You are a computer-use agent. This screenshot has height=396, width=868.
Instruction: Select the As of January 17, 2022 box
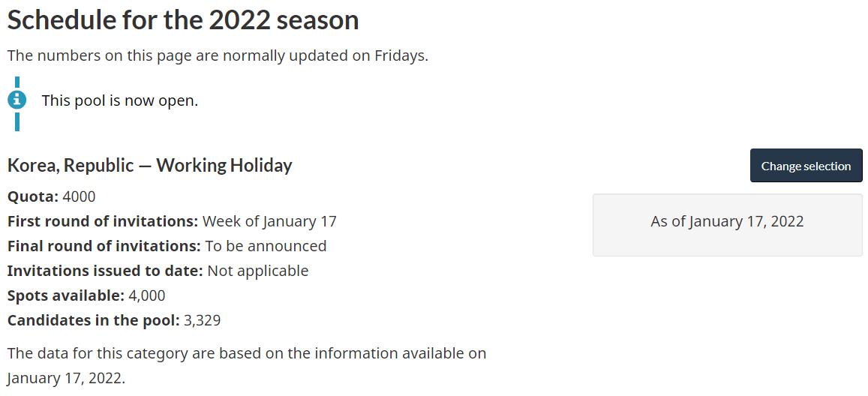[728, 224]
